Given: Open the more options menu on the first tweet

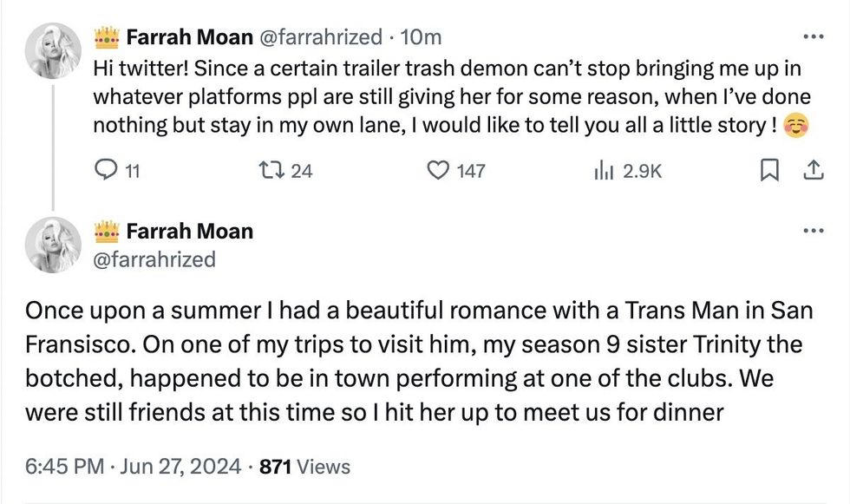Looking at the screenshot, I should click(814, 36).
